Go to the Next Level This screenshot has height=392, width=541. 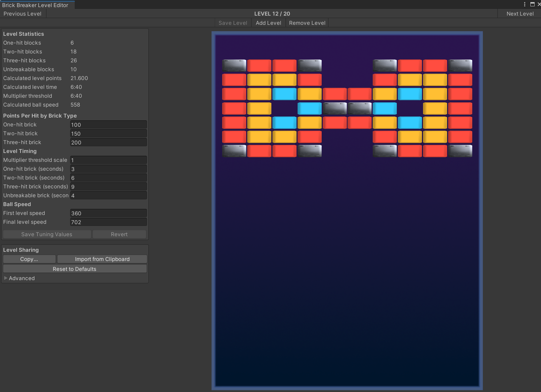520,14
